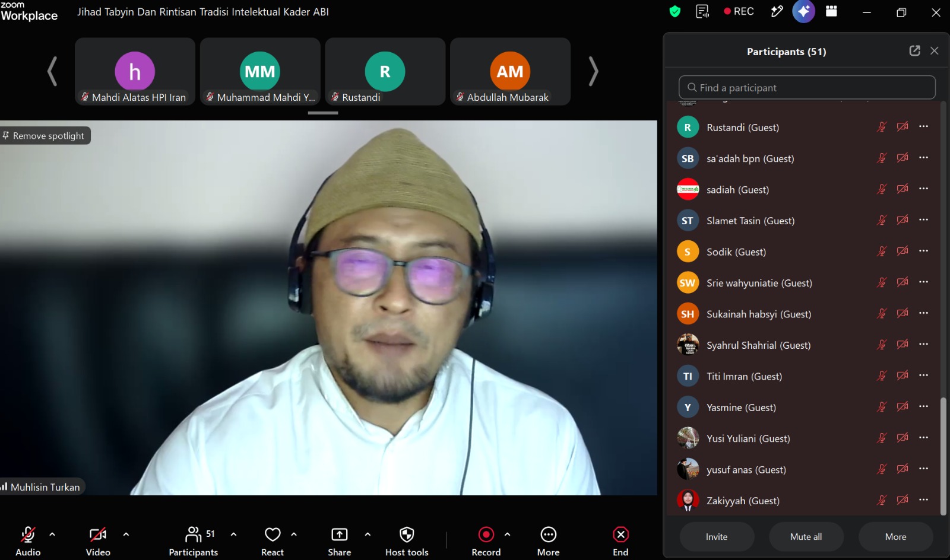Select the Abdullah Mubarak video thumbnail
This screenshot has height=560, width=950.
[510, 72]
